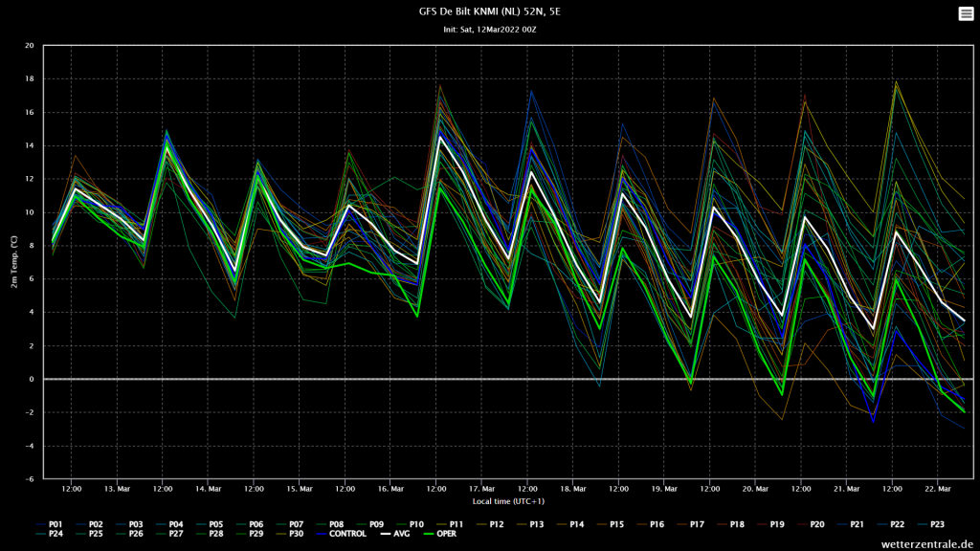Click the wetterzentrale.de credit link
The width and height of the screenshot is (980, 551).
926,544
